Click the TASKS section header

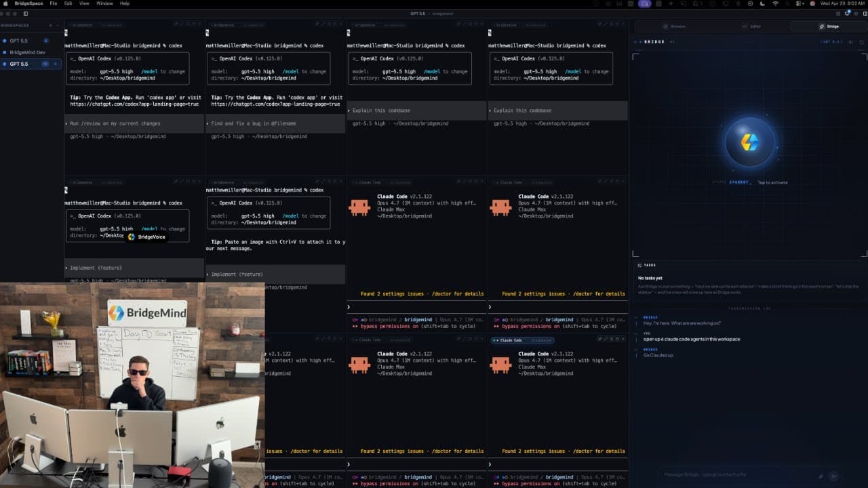coord(647,265)
